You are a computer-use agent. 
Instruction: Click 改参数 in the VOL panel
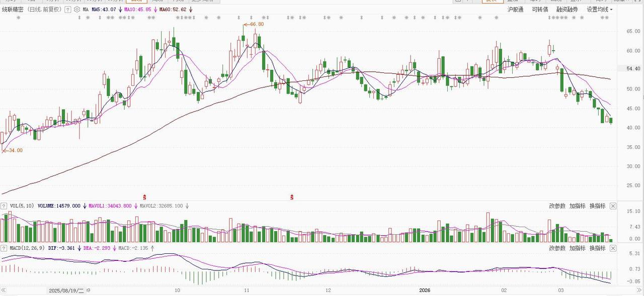click(x=557, y=206)
